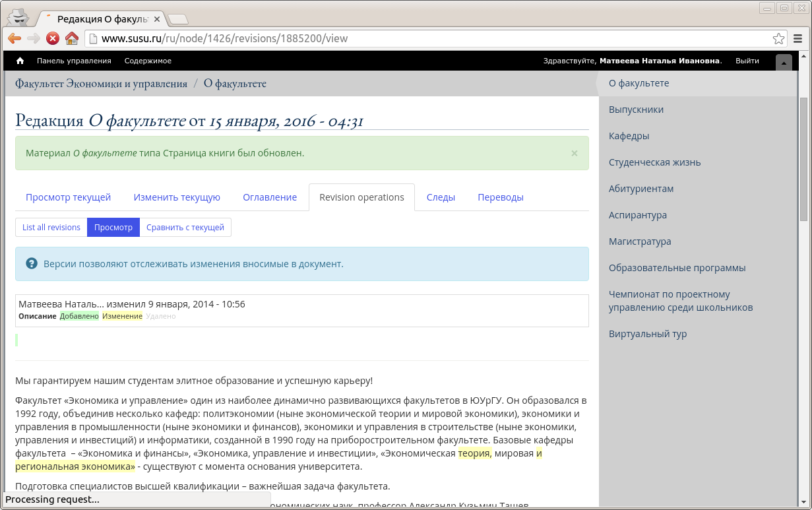Open the Chrome hamburger menu
Image resolution: width=812 pixels, height=510 pixels.
(x=798, y=38)
